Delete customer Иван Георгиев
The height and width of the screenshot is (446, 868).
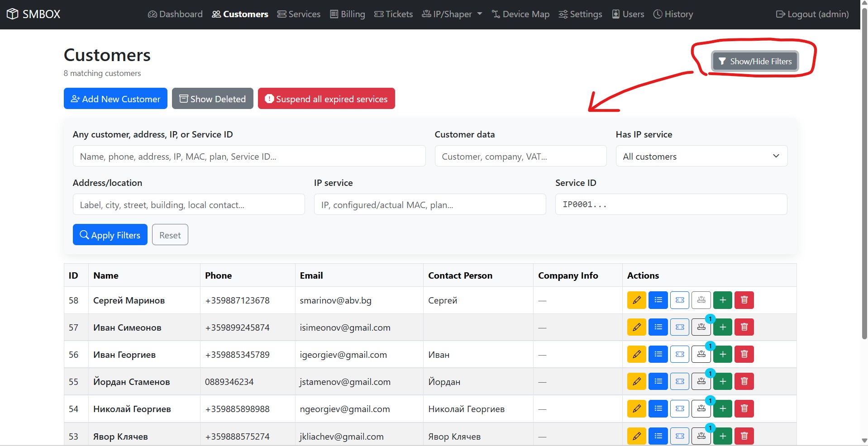click(744, 354)
